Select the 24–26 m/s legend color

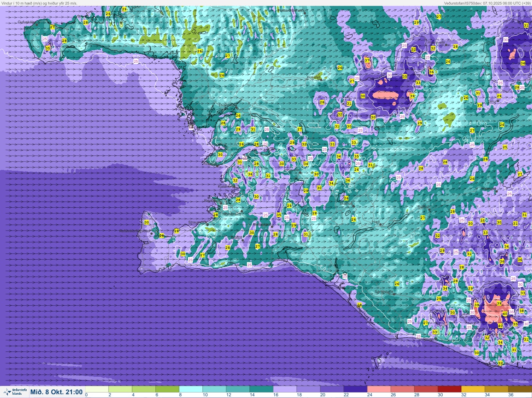(379, 389)
